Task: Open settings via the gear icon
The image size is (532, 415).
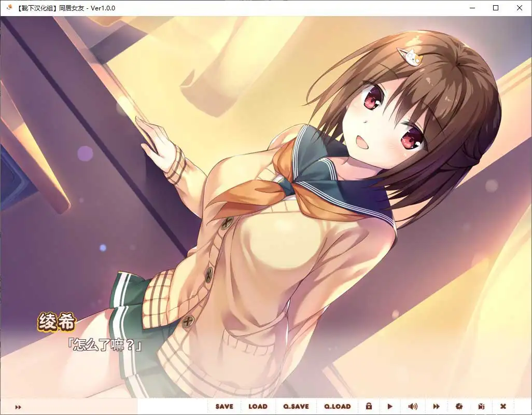Action: click(459, 406)
